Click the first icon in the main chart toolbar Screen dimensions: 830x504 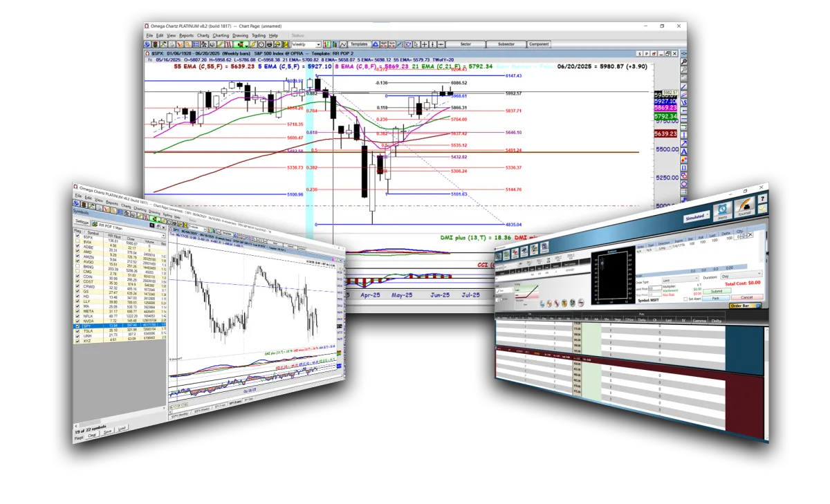(149, 44)
